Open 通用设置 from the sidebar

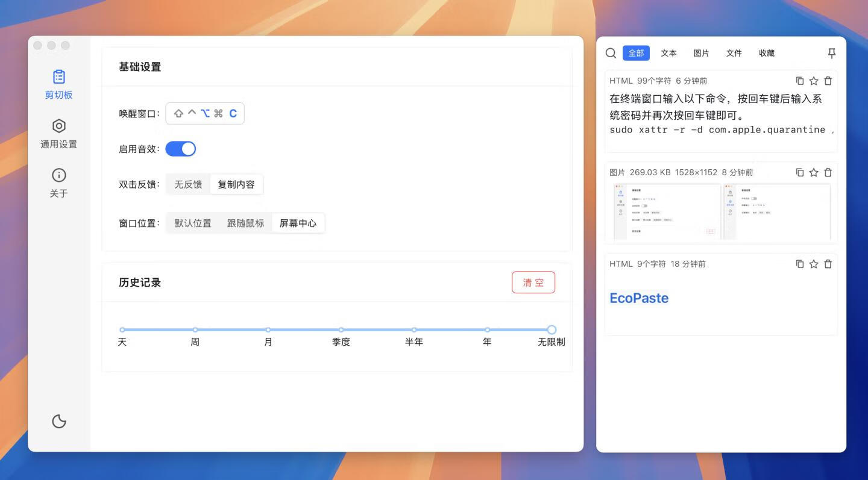[x=58, y=133]
